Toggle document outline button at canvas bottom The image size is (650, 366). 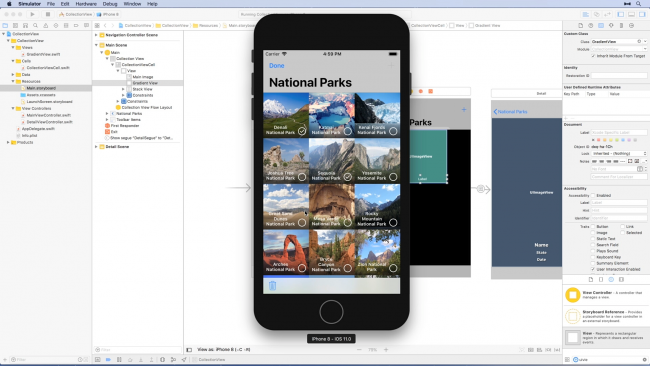point(189,350)
